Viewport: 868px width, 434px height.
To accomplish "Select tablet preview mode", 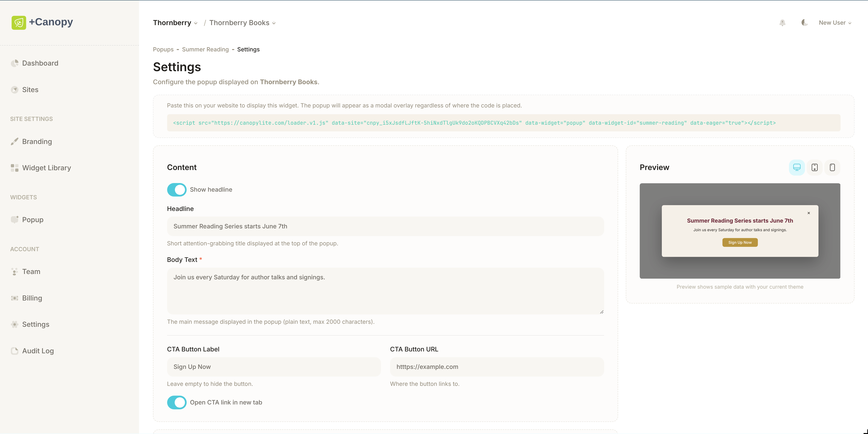I will [815, 168].
